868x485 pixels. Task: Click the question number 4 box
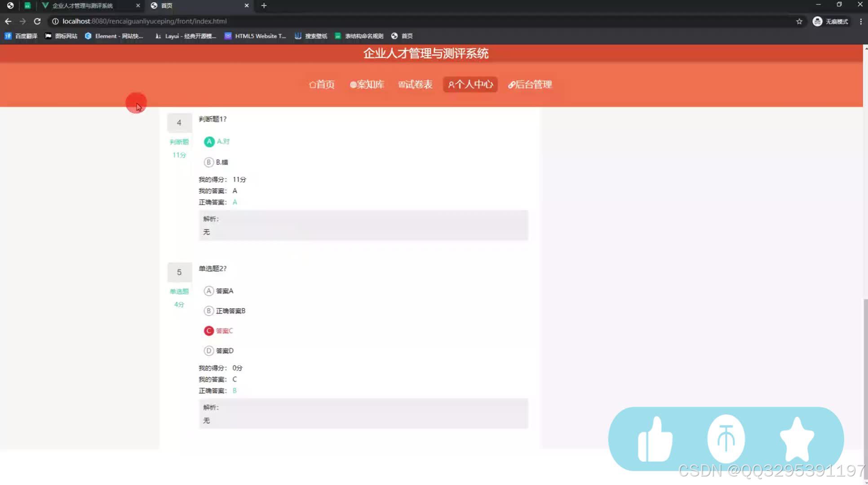coord(179,123)
